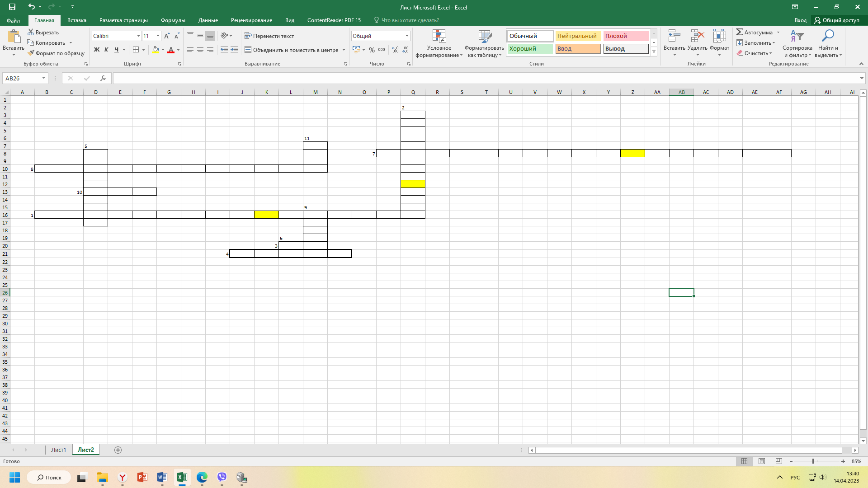Click the Borders icon
Screen dimensions: 868x488
click(x=136, y=50)
